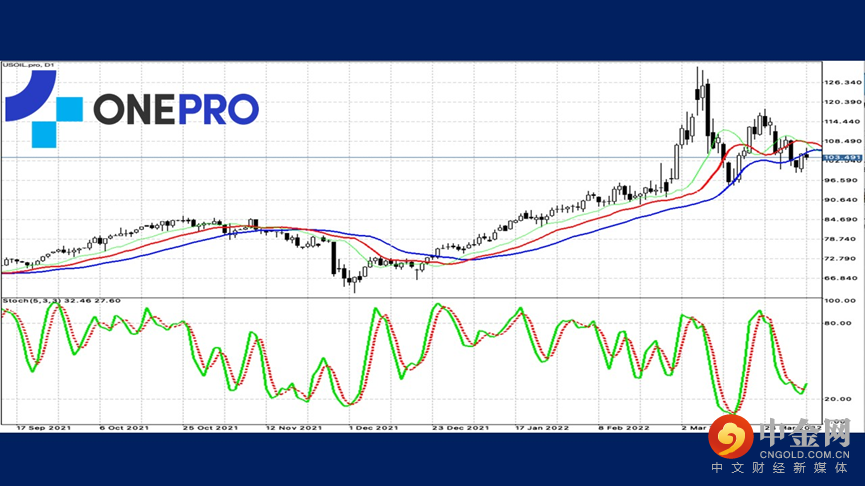Screen dimensions: 865x486
Task: Click the 17 Sep 2021 date label
Action: click(44, 428)
